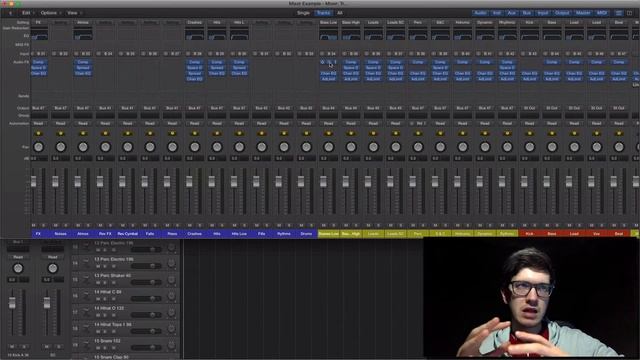
Task: Select the Rev Cymbal channel name label
Action: [x=127, y=233]
